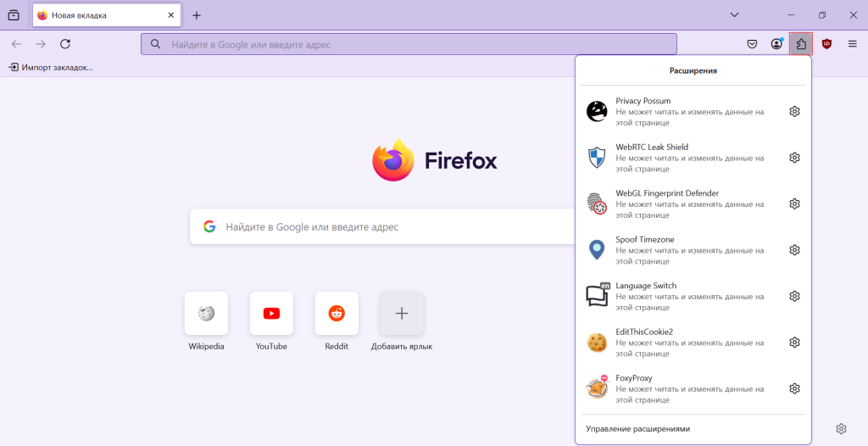The image size is (868, 446).
Task: Click the address bar magnifier icon
Action: 156,44
